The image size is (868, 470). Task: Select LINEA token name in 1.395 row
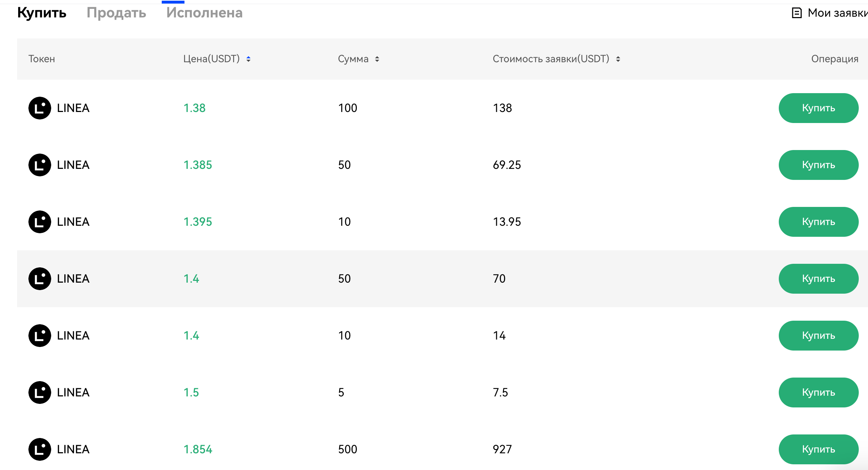pyautogui.click(x=73, y=222)
